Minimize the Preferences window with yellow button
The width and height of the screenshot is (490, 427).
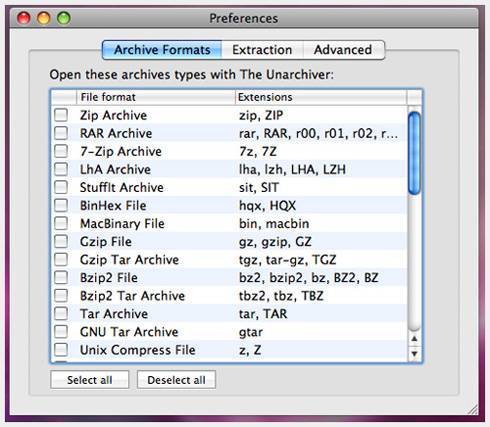[x=44, y=18]
